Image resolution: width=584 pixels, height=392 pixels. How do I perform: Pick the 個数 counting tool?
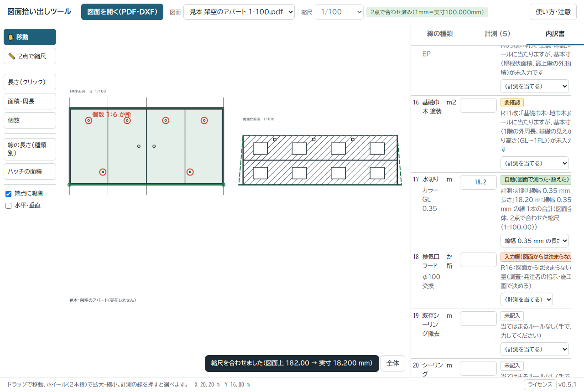pyautogui.click(x=30, y=120)
